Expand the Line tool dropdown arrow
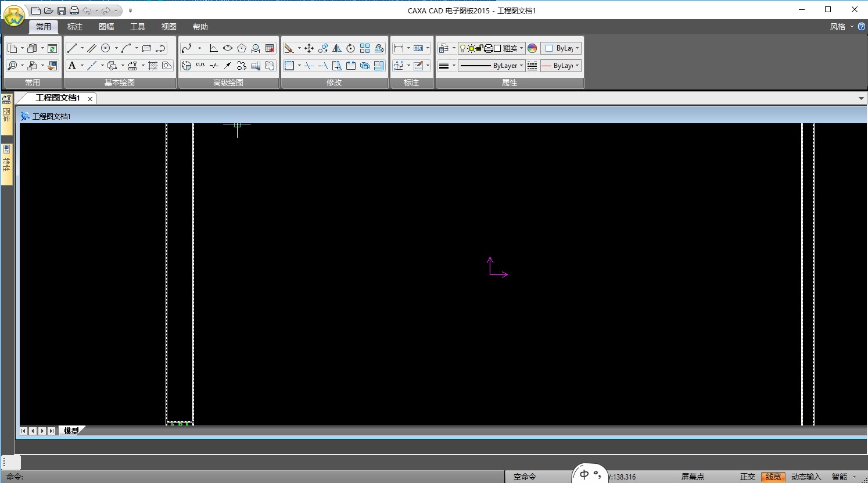 pyautogui.click(x=82, y=48)
